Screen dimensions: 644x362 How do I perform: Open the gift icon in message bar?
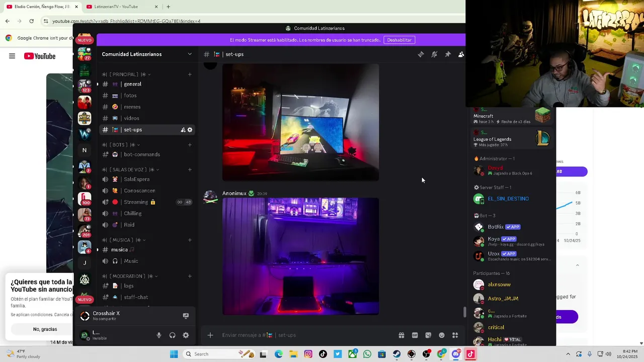click(401, 335)
